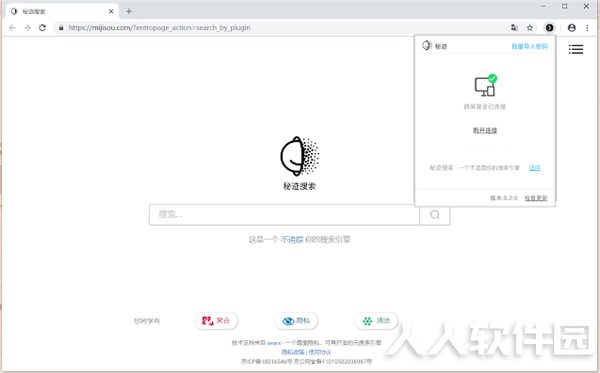Click the red 聚合 feature pill
This screenshot has width=600, height=373.
point(216,321)
